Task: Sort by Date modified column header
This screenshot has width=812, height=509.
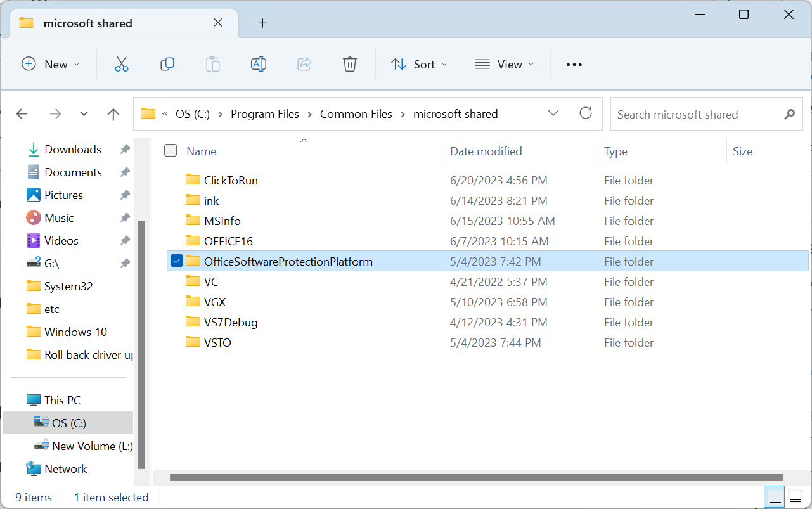Action: pos(486,151)
